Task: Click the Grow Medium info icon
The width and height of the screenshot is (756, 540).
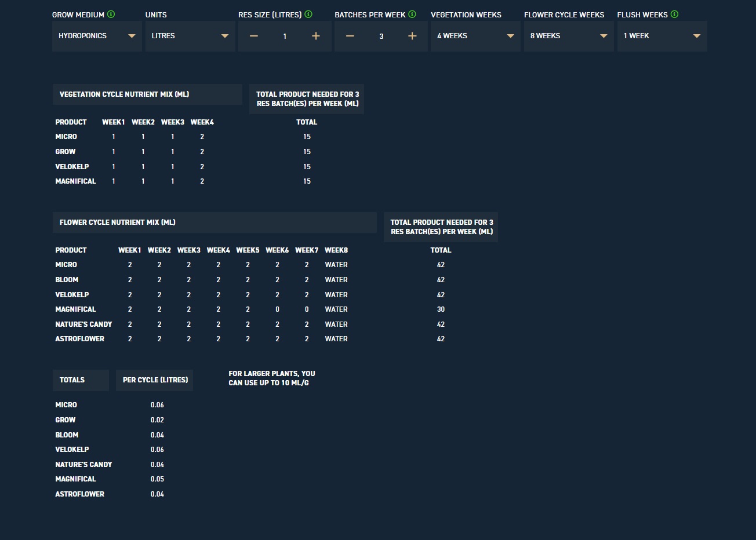Action: (111, 14)
